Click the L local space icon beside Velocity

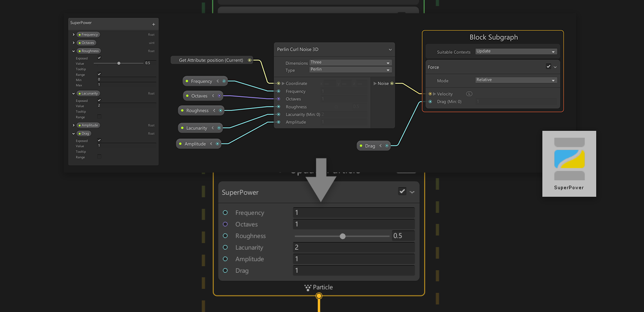[469, 94]
